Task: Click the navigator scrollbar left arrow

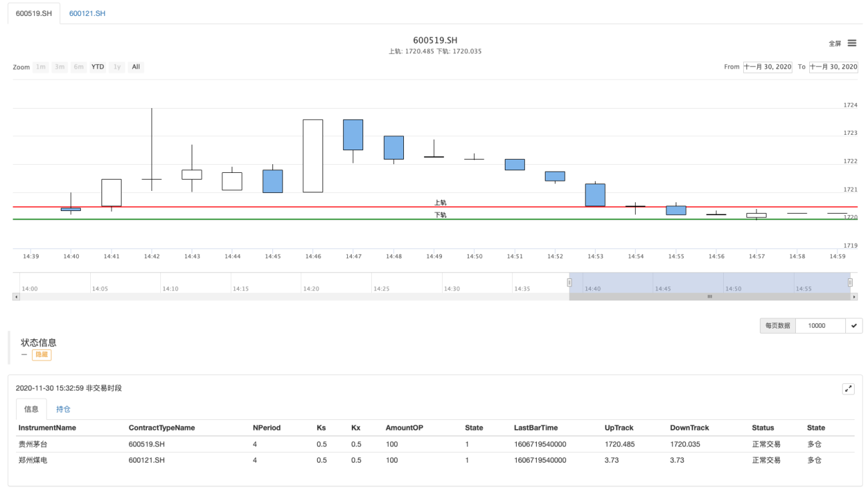Action: coord(16,296)
